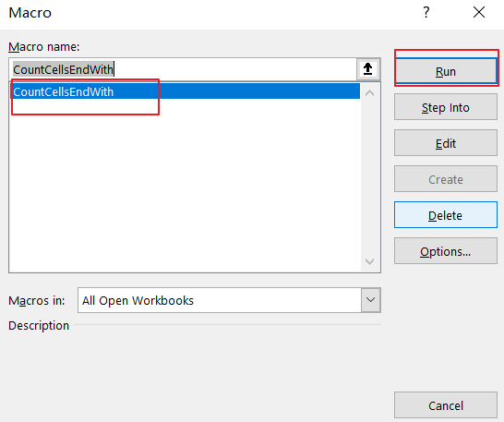Click the macro list scrollbar track
Image resolution: width=504 pixels, height=422 pixels.
click(x=369, y=177)
